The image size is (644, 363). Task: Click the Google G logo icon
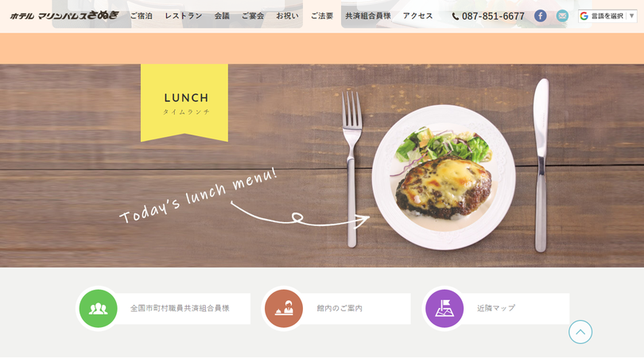[x=584, y=16]
